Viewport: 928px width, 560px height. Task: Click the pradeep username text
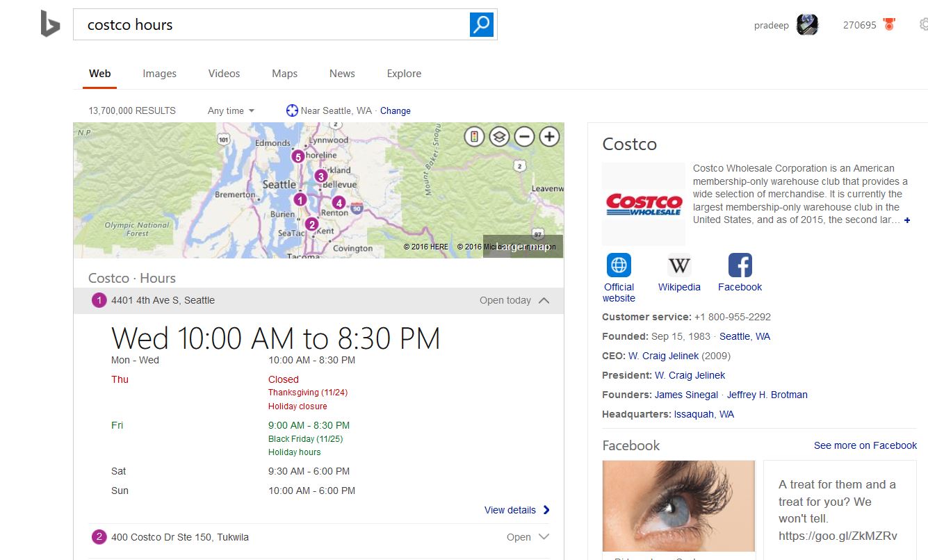point(771,26)
